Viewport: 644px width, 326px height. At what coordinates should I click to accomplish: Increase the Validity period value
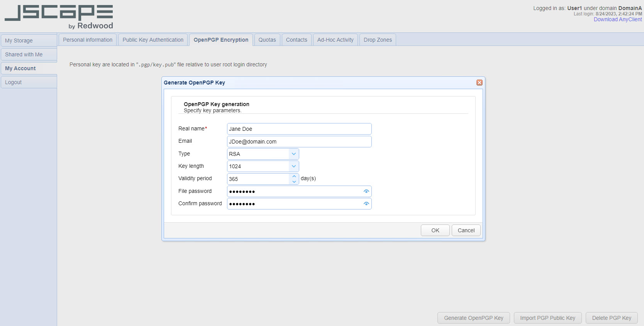(x=294, y=176)
